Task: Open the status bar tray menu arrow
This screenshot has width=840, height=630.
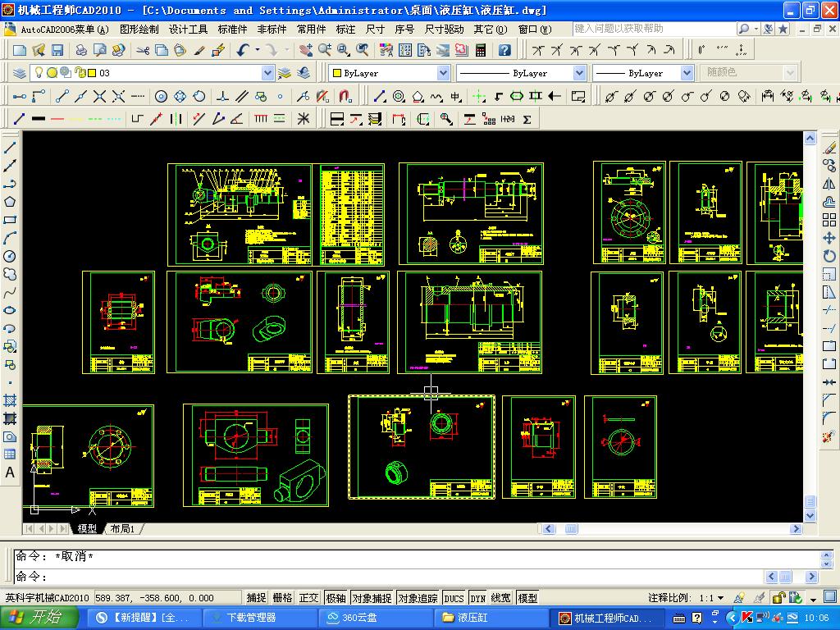Action: click(x=813, y=598)
